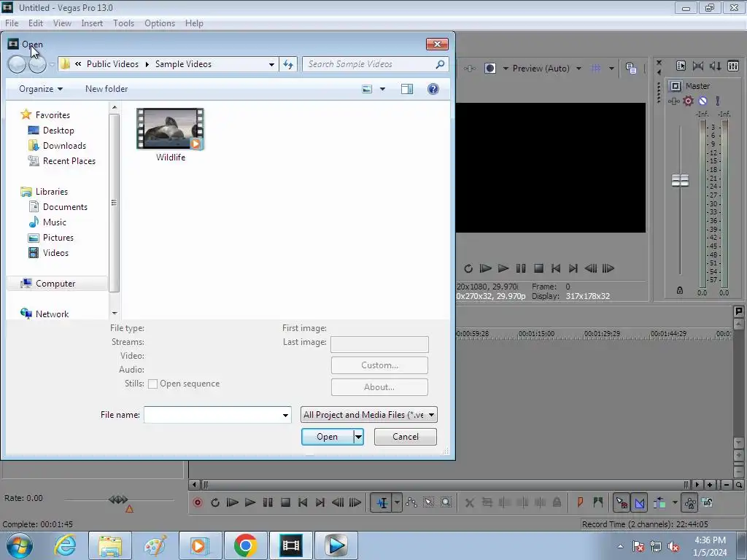Click New folder
Screen dimensions: 747x560
(107, 89)
